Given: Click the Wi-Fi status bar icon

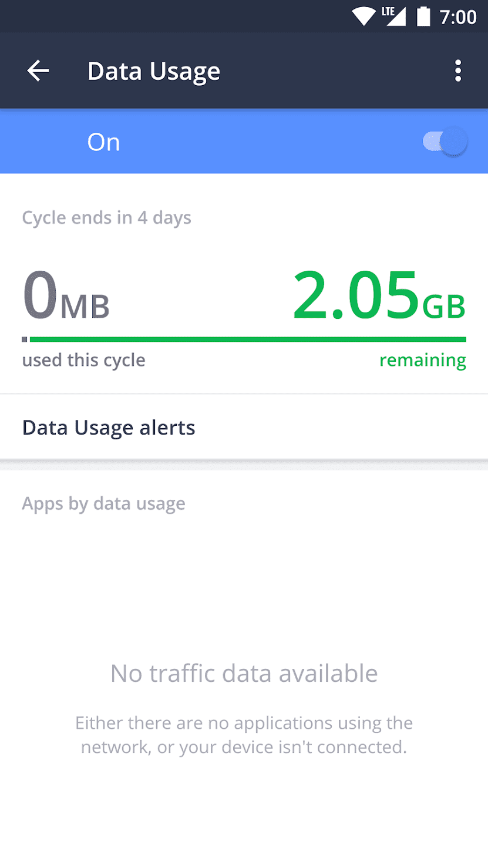Looking at the screenshot, I should coord(364,16).
